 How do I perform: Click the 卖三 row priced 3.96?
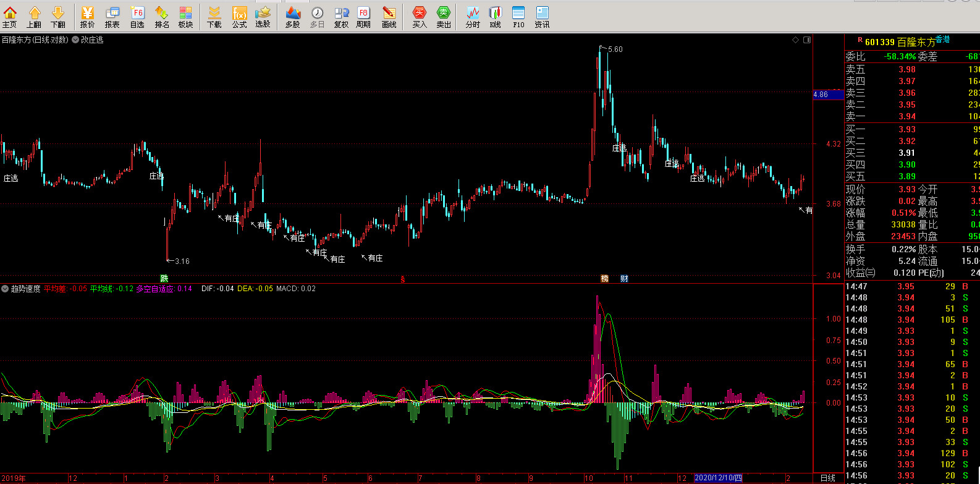coord(912,93)
